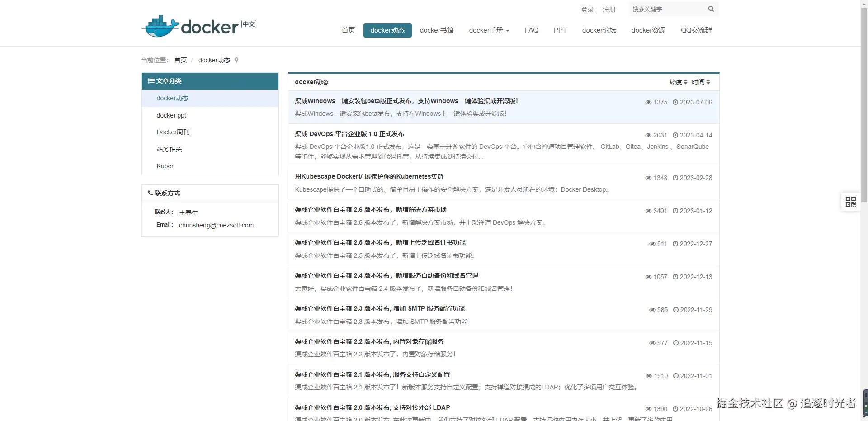Sort articles by 热度
Image resolution: width=868 pixels, height=421 pixels.
[678, 82]
